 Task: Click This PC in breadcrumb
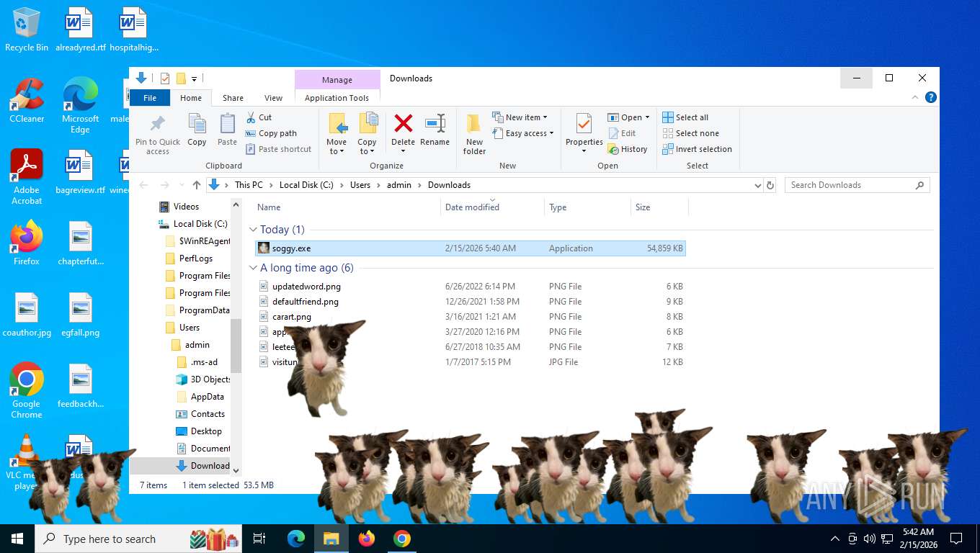point(249,185)
